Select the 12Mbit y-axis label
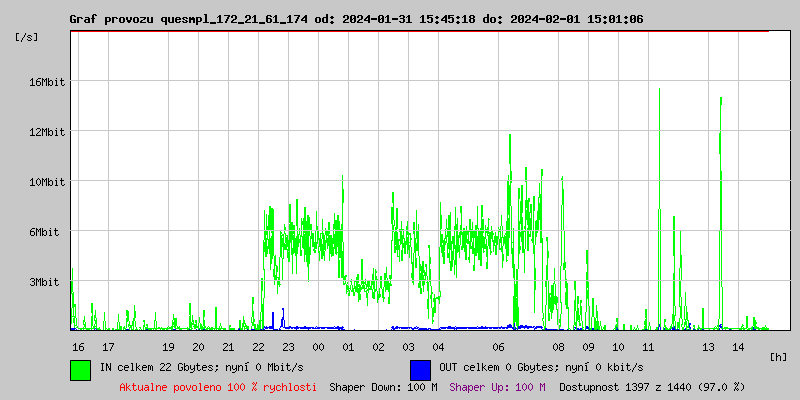800x400 pixels. point(46,132)
